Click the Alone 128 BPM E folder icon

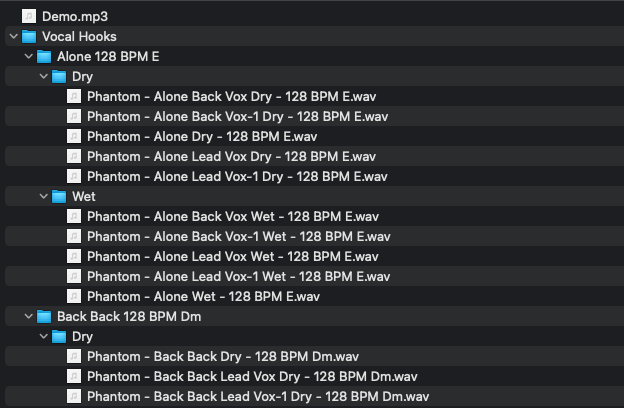44,56
